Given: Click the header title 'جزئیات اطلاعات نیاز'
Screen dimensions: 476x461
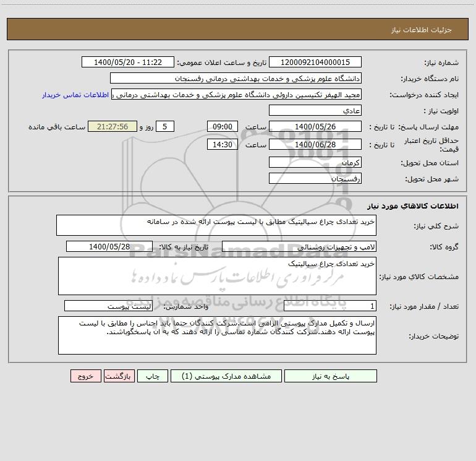Looking at the screenshot, I should [422, 30].
